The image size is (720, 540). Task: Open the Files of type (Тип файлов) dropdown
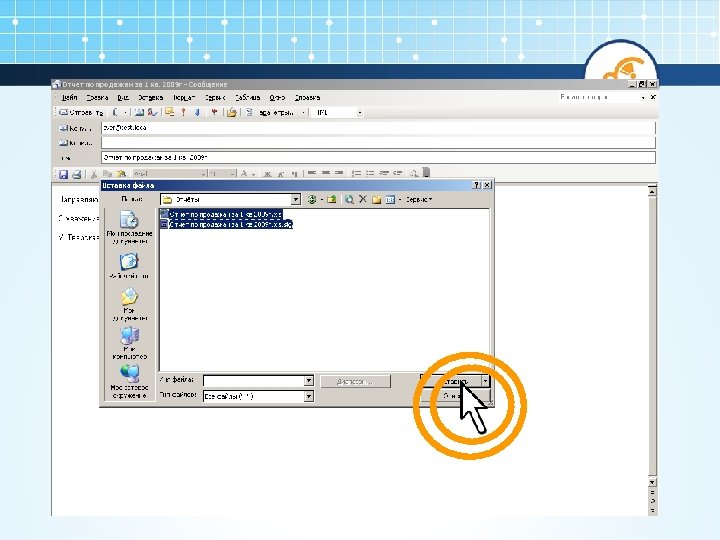pyautogui.click(x=309, y=396)
